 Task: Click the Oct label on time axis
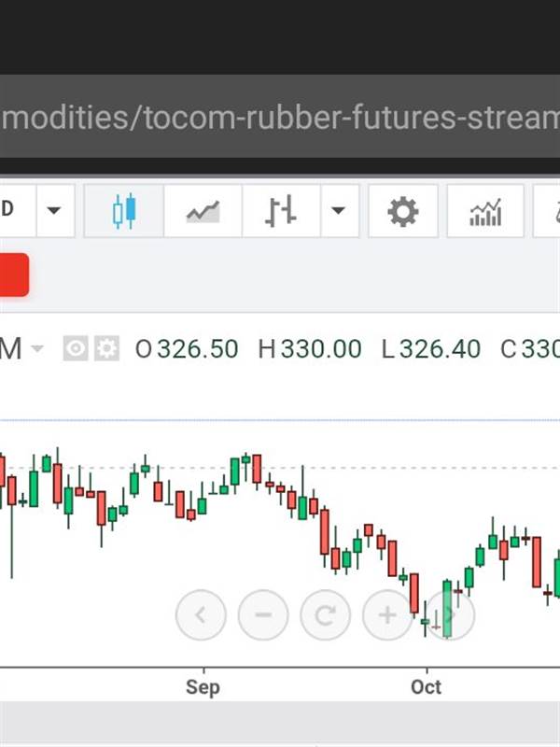[427, 687]
